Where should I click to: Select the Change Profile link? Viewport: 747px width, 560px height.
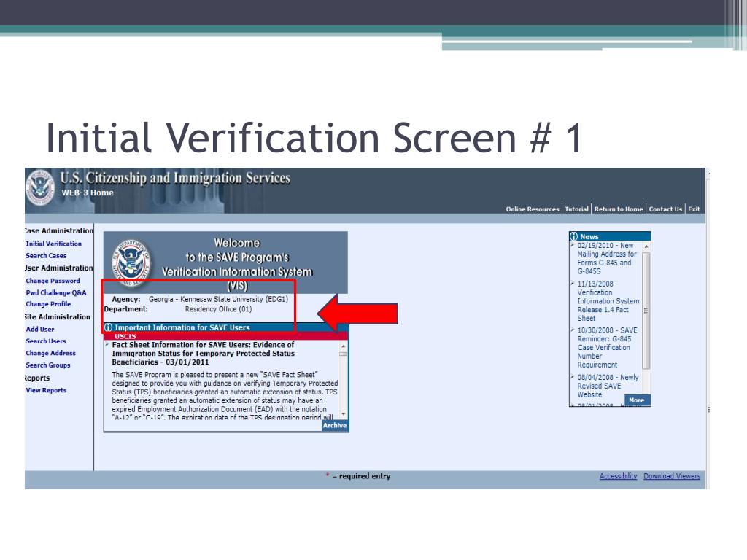click(48, 304)
